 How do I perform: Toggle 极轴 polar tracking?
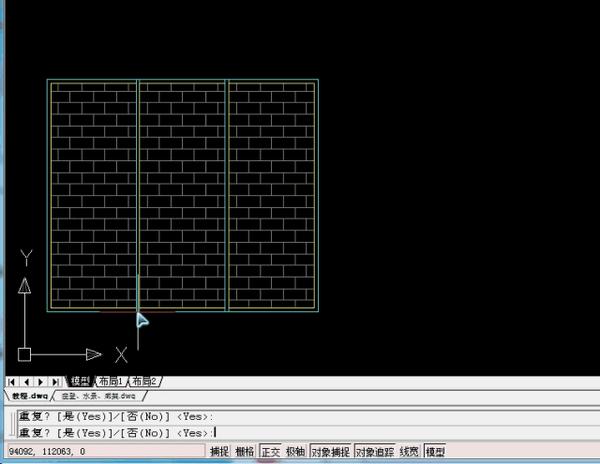point(295,452)
